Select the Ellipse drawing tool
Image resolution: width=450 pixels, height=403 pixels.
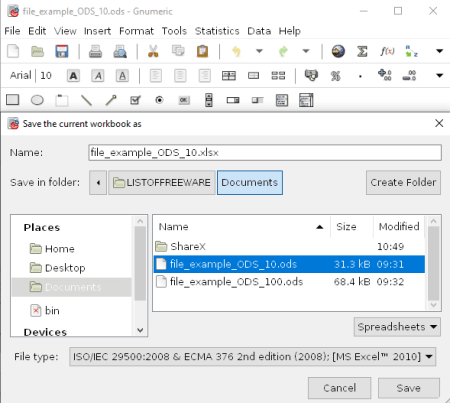pyautogui.click(x=37, y=100)
